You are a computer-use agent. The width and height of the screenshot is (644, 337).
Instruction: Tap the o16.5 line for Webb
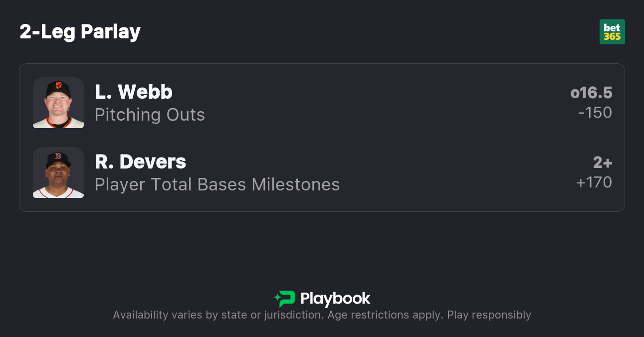[x=591, y=93]
